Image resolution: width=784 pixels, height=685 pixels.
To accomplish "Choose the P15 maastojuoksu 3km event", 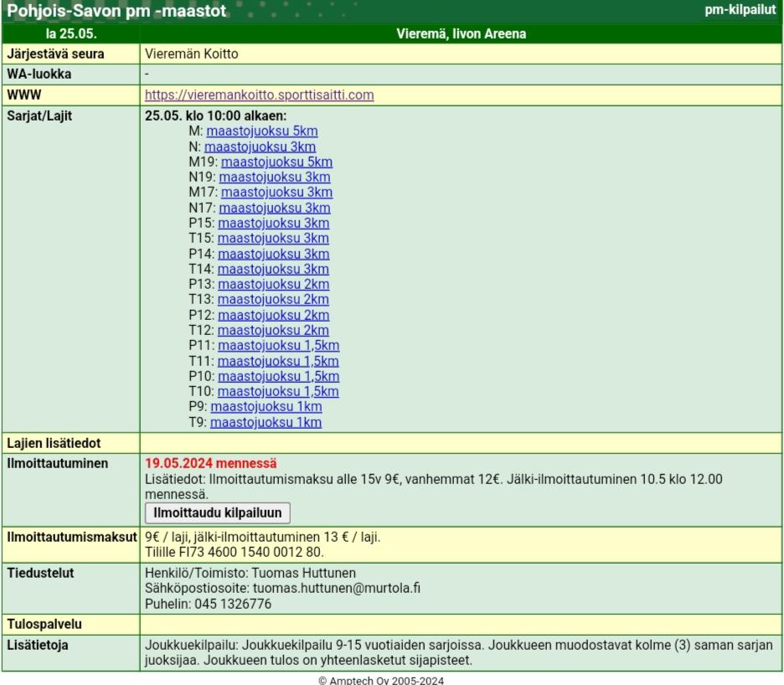I will [x=273, y=223].
